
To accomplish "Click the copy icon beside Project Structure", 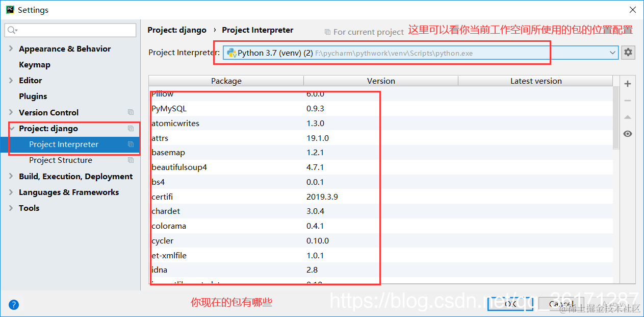I will point(131,160).
